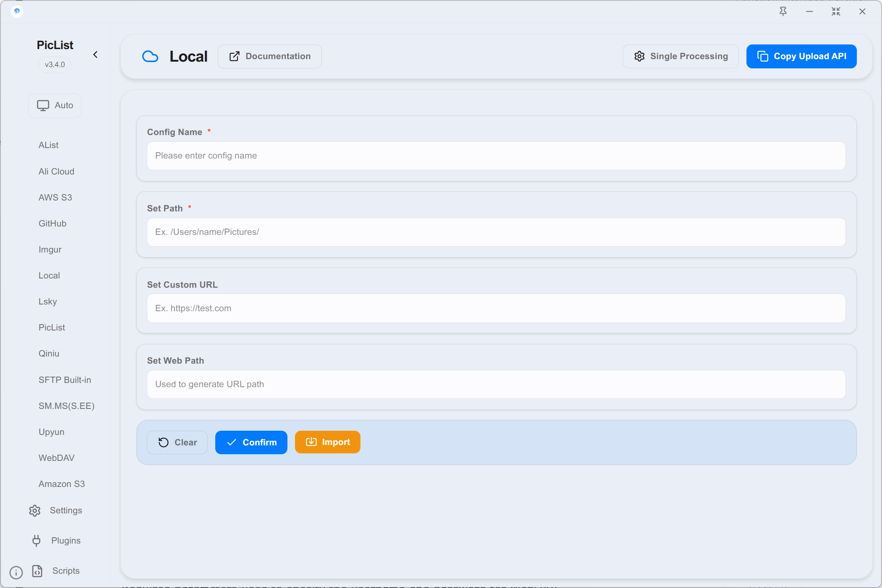Click Copy Upload API button
This screenshot has width=882, height=588.
[801, 56]
